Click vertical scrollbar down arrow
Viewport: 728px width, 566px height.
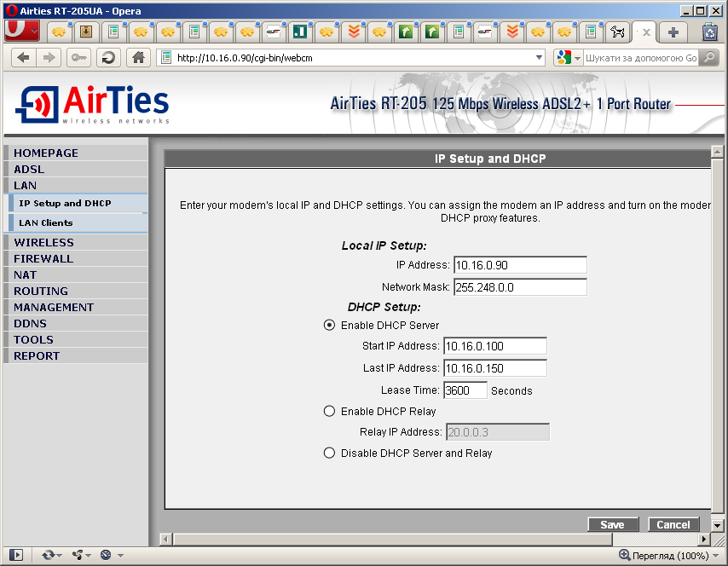(x=717, y=526)
